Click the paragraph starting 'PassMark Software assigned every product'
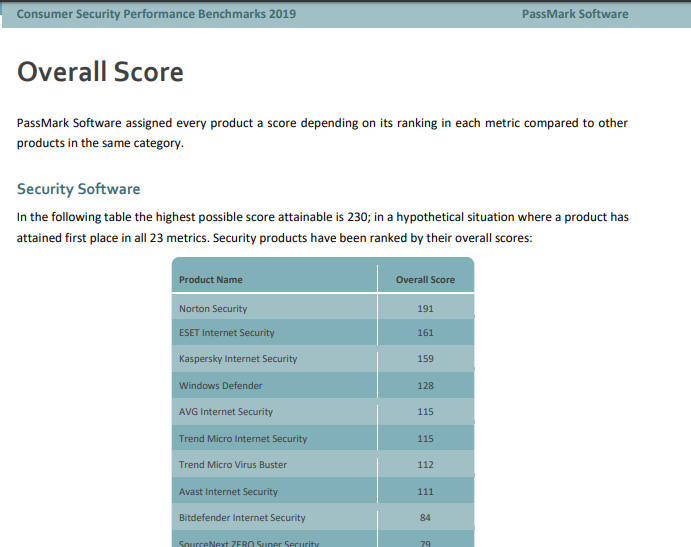Screen dimensions: 691x547 point(322,133)
